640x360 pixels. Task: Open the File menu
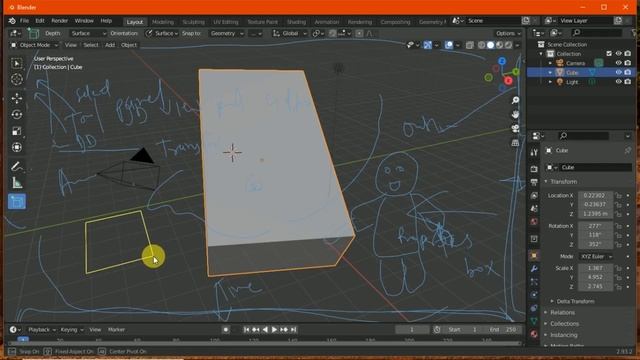click(24, 21)
